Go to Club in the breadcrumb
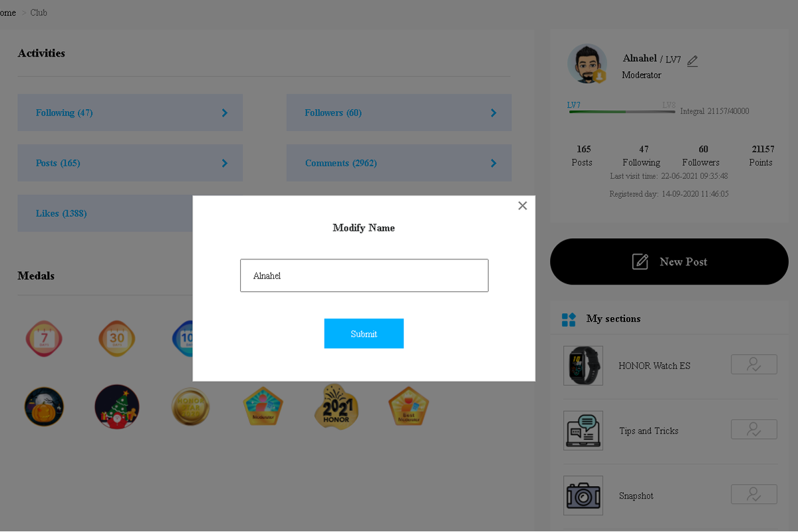 point(39,13)
